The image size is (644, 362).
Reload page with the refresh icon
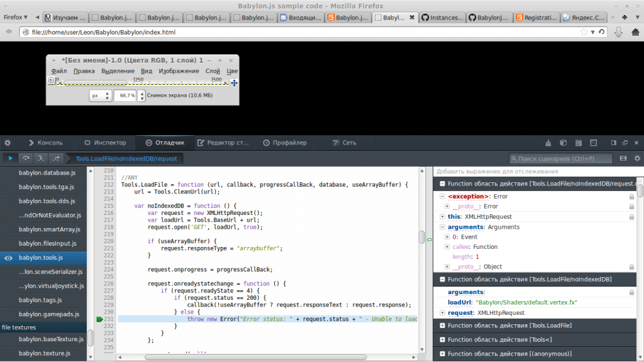[x=602, y=32]
